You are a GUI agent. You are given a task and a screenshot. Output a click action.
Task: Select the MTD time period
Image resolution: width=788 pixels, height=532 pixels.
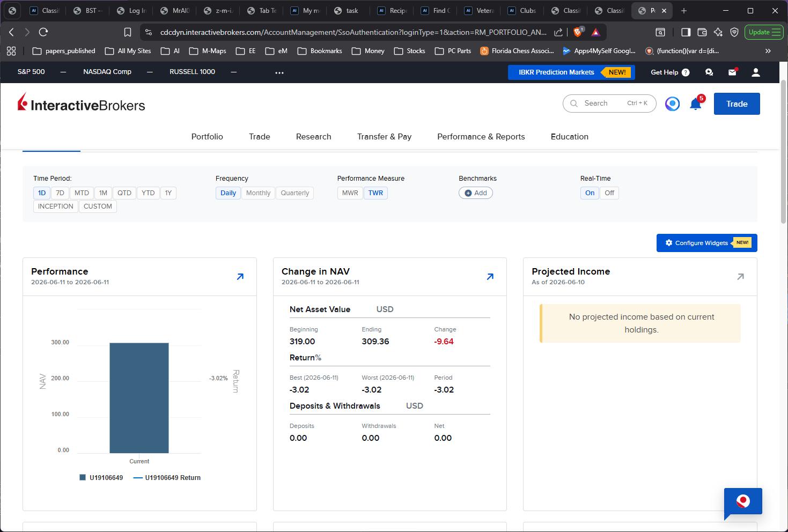click(x=82, y=193)
